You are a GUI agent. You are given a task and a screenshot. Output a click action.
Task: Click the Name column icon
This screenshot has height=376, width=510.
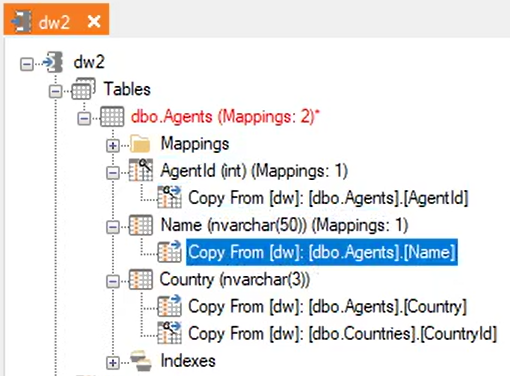click(141, 225)
